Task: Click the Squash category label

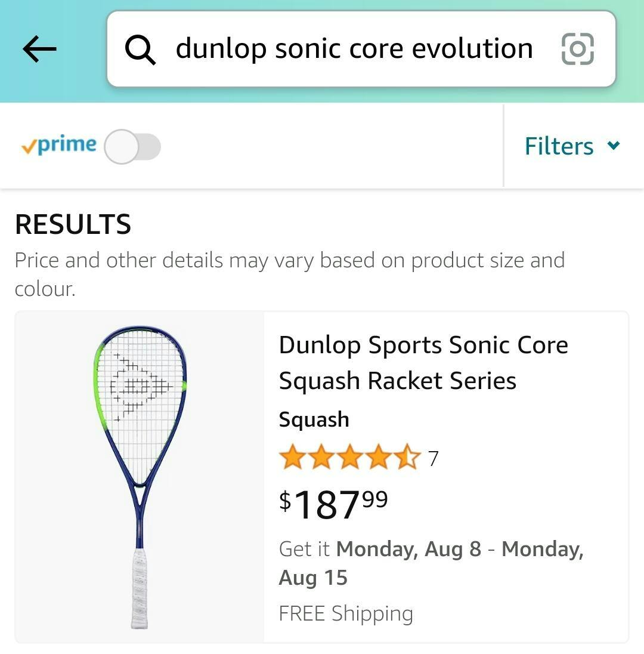Action: [x=314, y=419]
